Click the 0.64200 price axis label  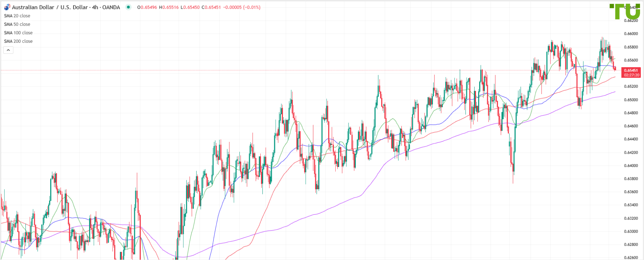pos(631,153)
